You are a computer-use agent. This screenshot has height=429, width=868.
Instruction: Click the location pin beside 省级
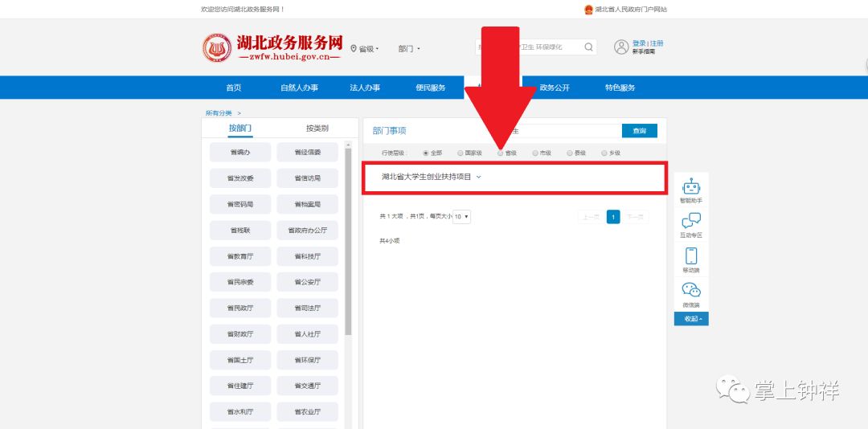354,48
